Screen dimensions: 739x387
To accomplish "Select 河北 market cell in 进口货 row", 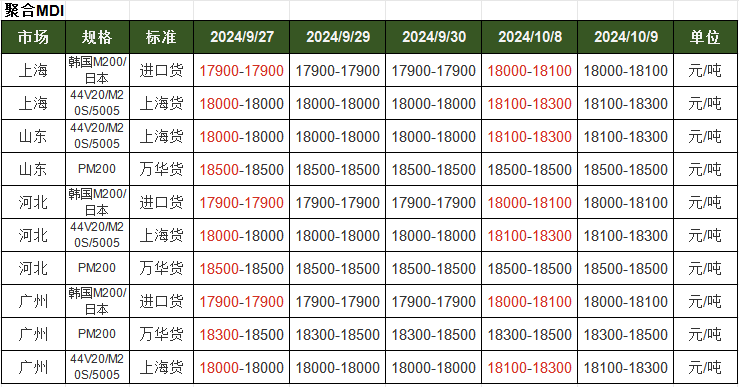I will [33, 202].
